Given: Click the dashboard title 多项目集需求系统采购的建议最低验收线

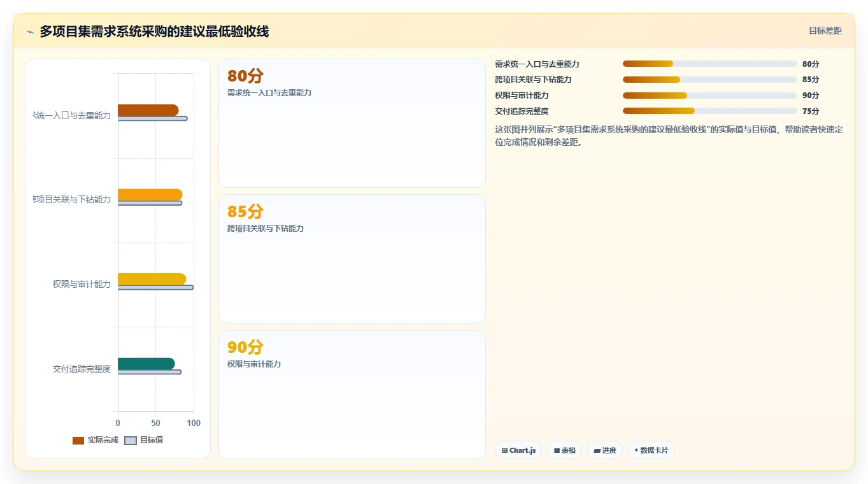Looking at the screenshot, I should point(154,32).
